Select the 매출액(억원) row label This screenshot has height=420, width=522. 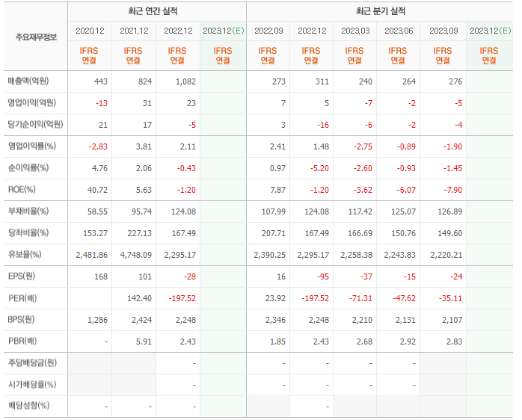point(28,81)
